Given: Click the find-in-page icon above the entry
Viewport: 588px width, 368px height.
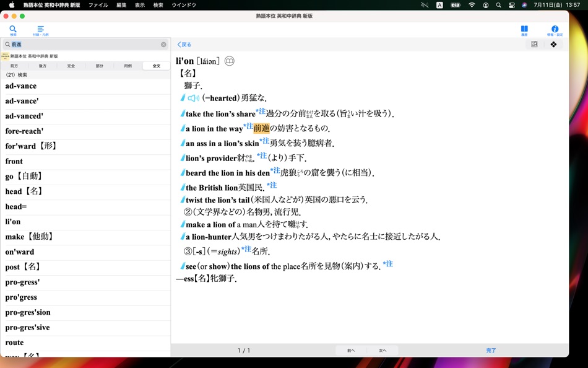Looking at the screenshot, I should click(534, 45).
